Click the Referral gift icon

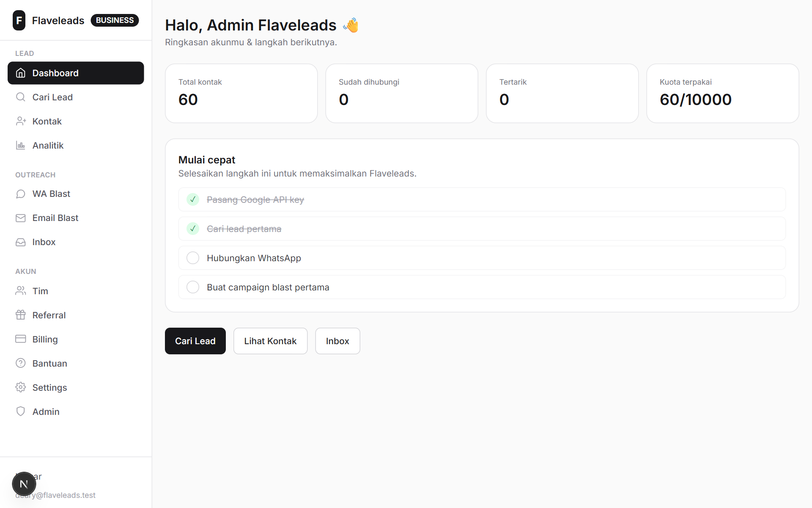click(x=21, y=315)
